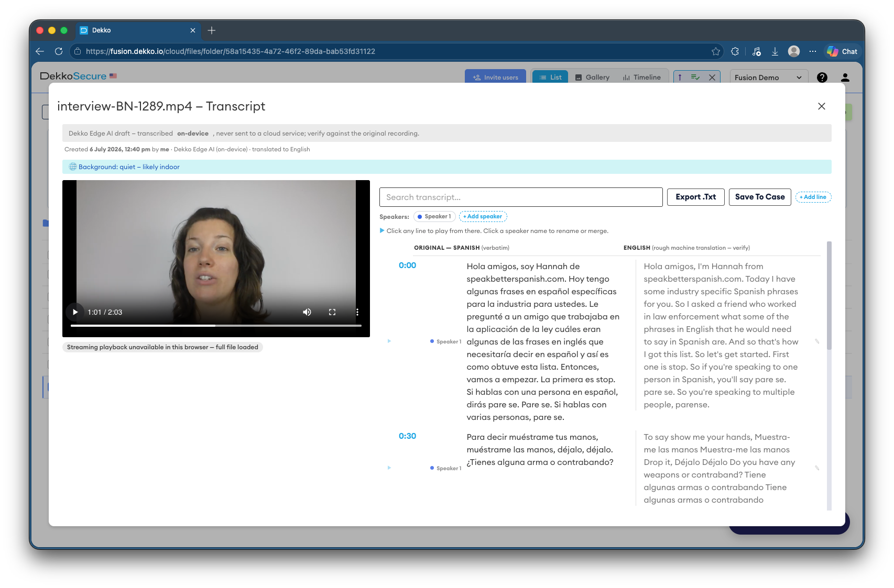
Task: Play the interview video
Action: pyautogui.click(x=75, y=312)
